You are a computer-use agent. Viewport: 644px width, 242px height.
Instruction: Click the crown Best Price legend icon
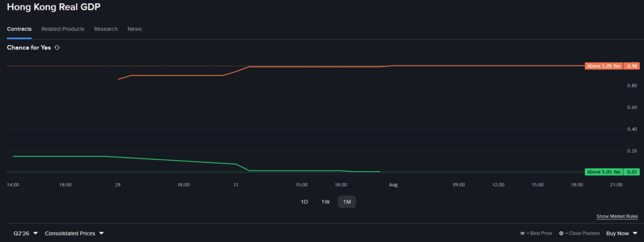[523, 233]
